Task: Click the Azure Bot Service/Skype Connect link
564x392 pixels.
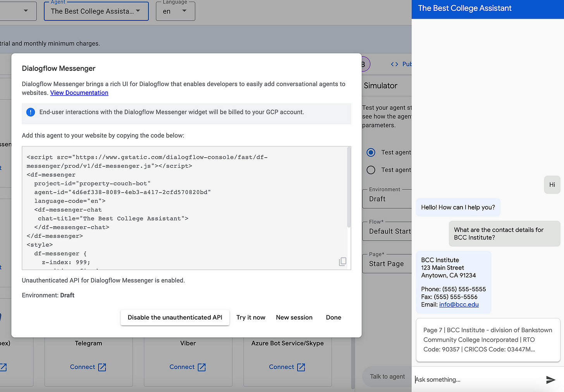Action: pos(282,367)
